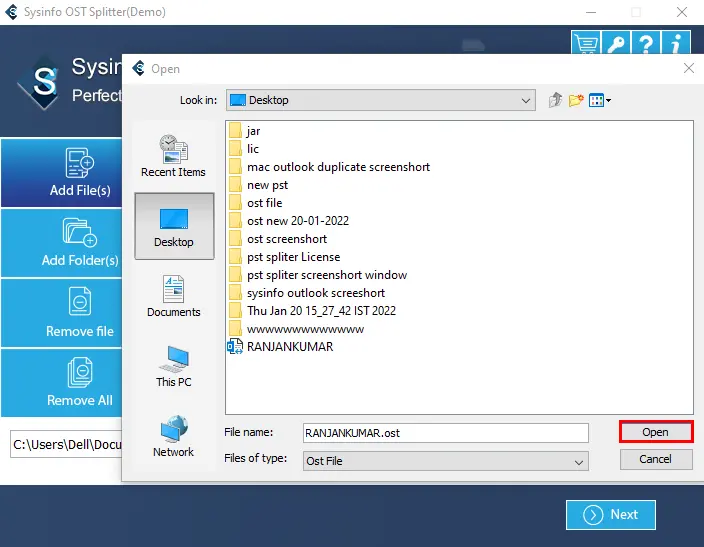Click the Cancel button
704x547 pixels.
[656, 459]
